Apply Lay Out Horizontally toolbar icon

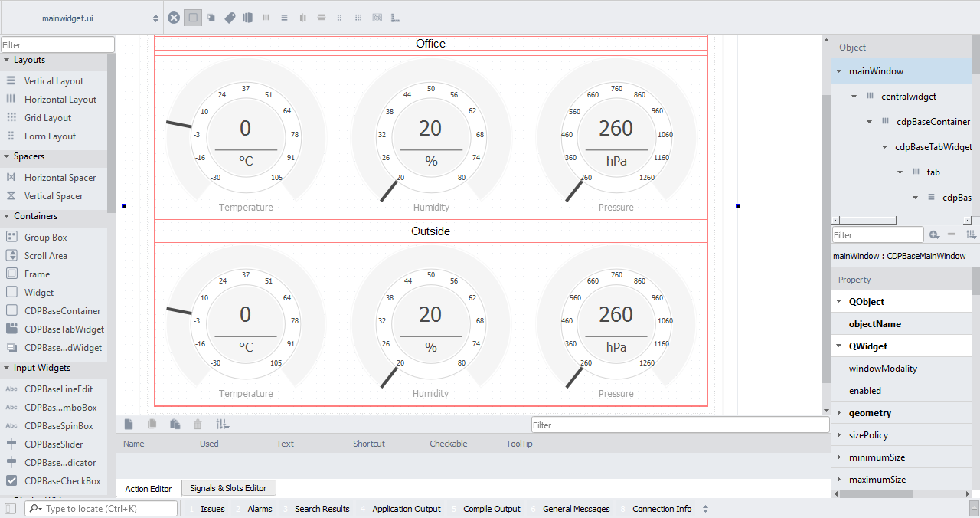coord(266,18)
